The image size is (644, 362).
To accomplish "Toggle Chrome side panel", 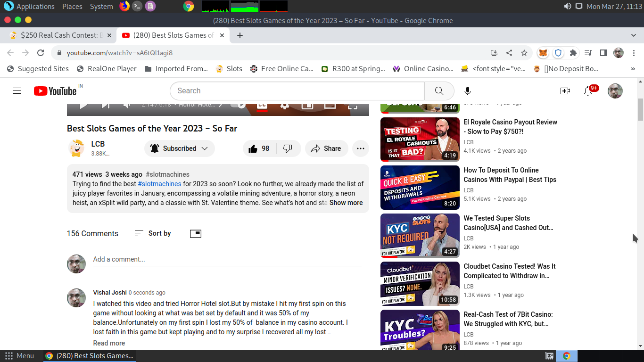I will pos(603,53).
